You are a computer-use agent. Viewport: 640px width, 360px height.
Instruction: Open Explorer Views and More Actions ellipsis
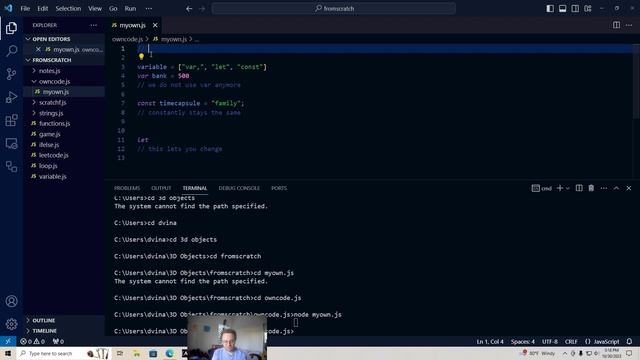click(94, 25)
